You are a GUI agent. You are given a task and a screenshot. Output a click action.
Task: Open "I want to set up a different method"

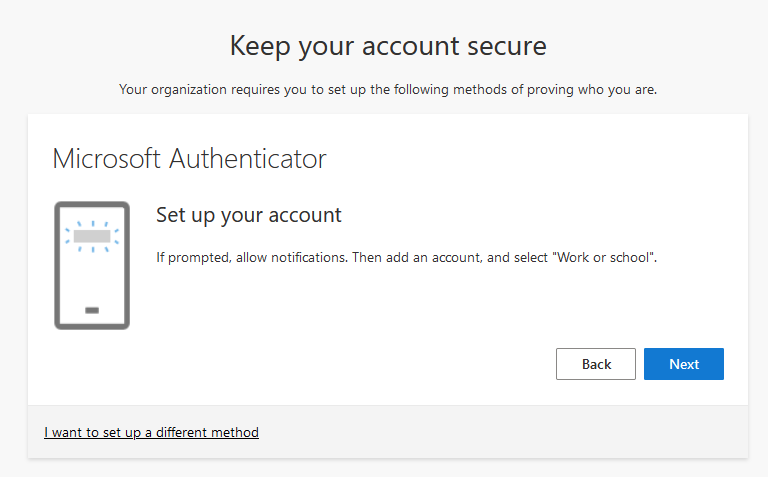[151, 433]
